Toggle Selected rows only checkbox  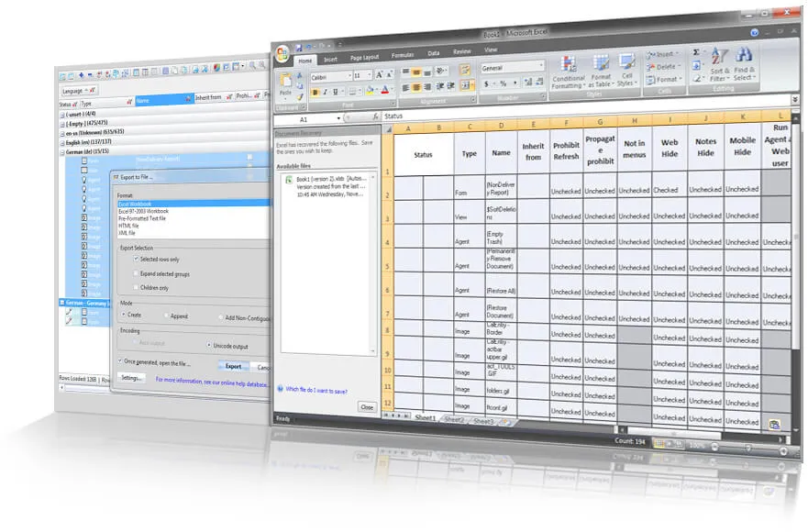coord(136,259)
